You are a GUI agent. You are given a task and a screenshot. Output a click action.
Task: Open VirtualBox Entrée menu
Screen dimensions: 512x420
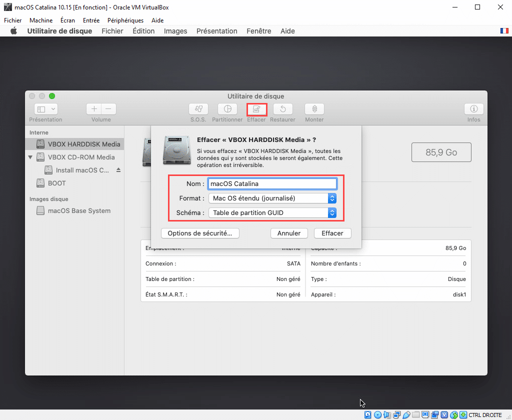(91, 20)
